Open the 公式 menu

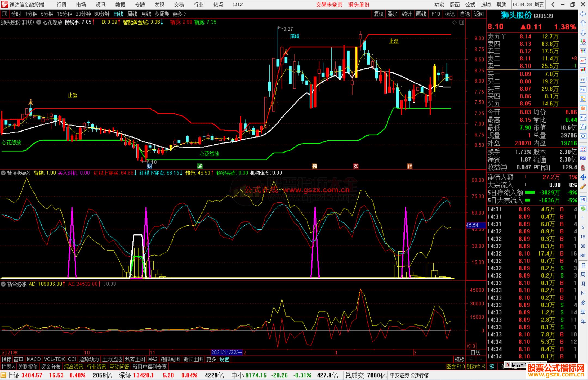pos(470,5)
